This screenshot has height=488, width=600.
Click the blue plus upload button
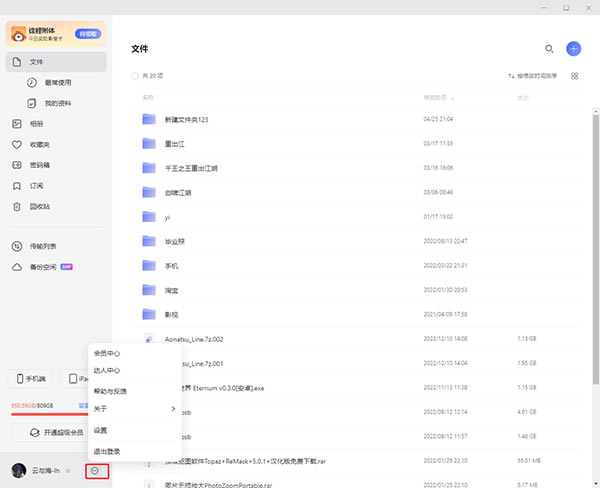click(573, 48)
